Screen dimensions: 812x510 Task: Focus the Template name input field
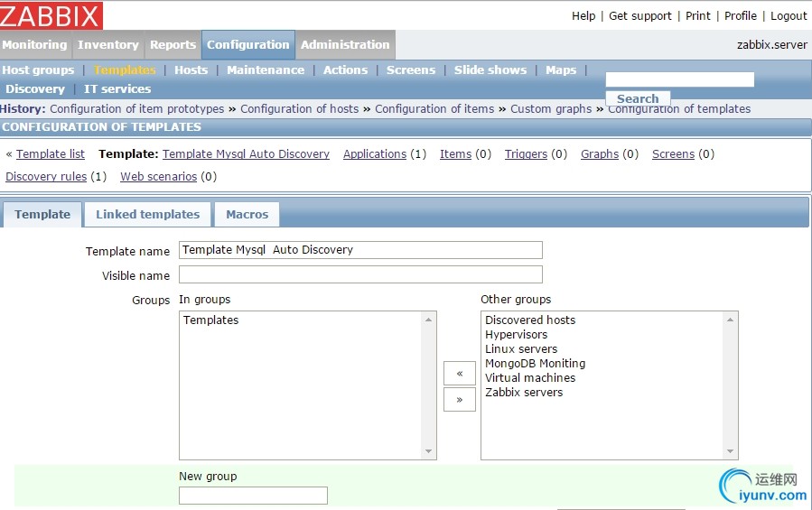click(x=360, y=249)
